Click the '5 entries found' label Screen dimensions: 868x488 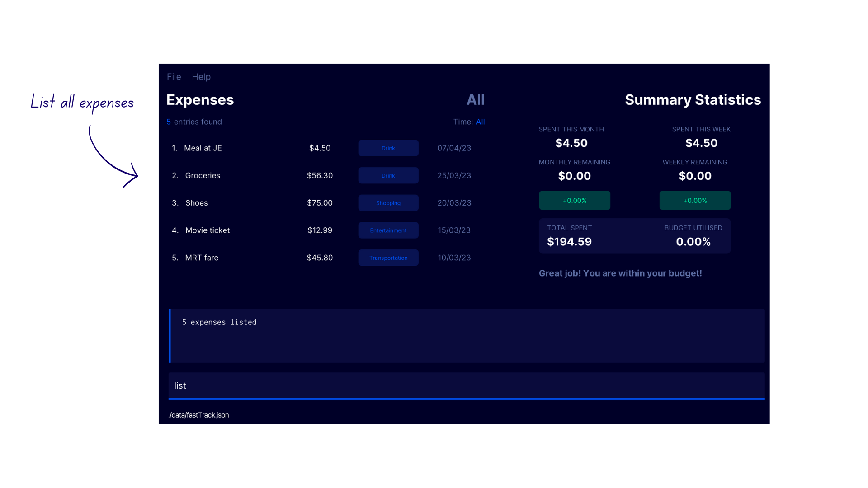(194, 122)
